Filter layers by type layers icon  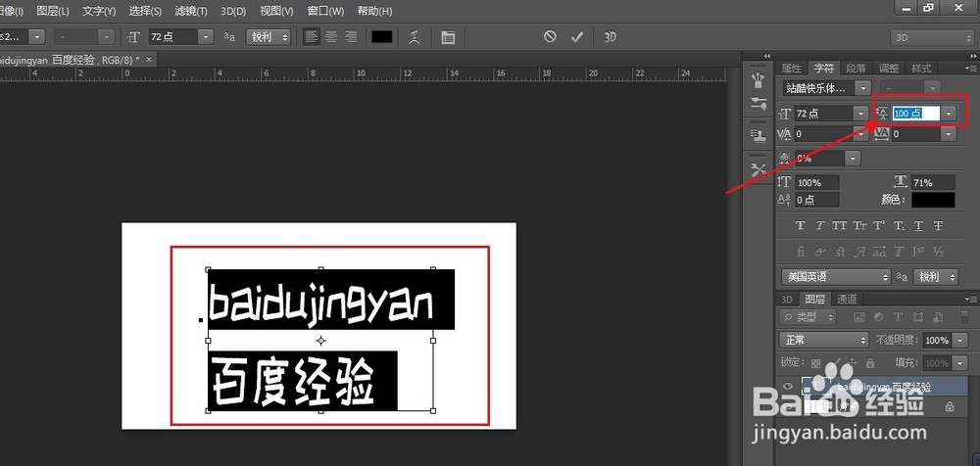tap(898, 317)
